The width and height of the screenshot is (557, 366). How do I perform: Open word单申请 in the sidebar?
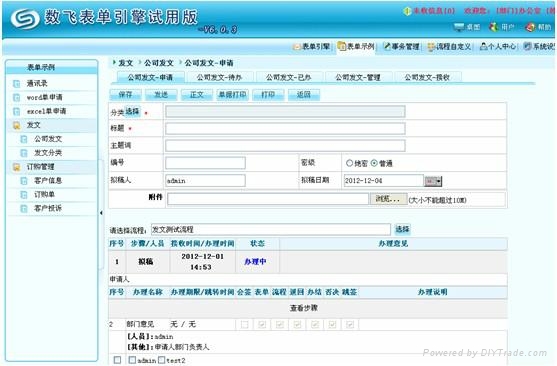click(44, 97)
